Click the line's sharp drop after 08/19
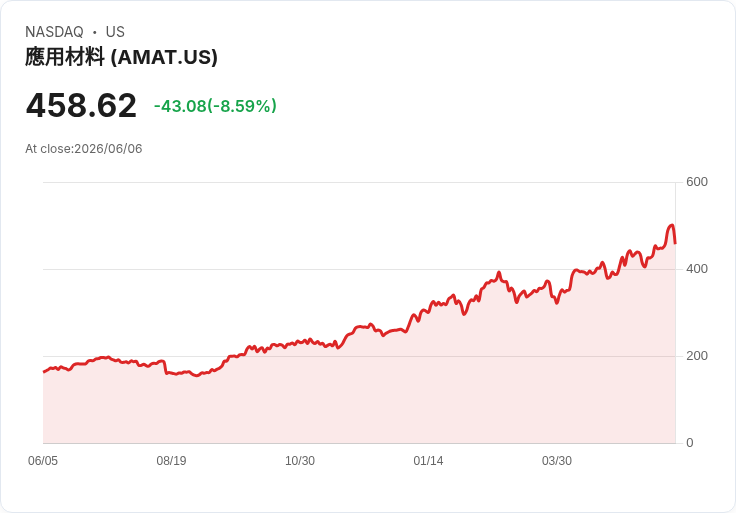Image resolution: width=736 pixels, height=513 pixels. [x=166, y=368]
